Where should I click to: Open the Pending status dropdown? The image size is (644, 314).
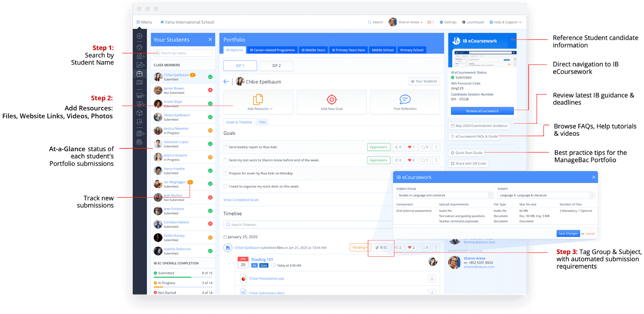(360, 247)
